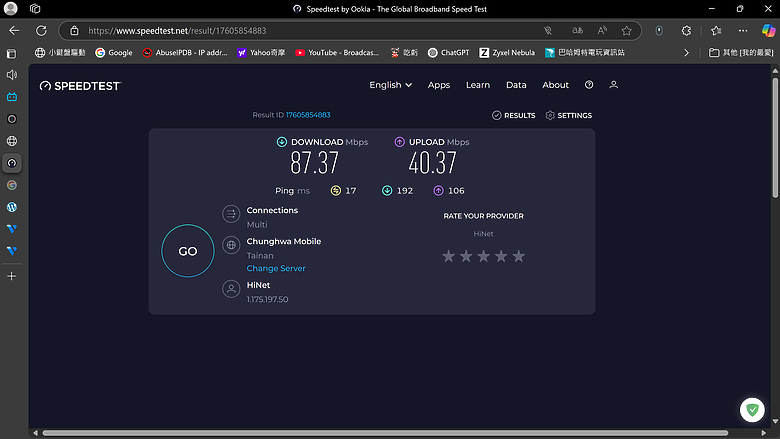Open the 巴哈姆特電玩資訊站 bookmark
The height and width of the screenshot is (439, 780).
[x=585, y=53]
